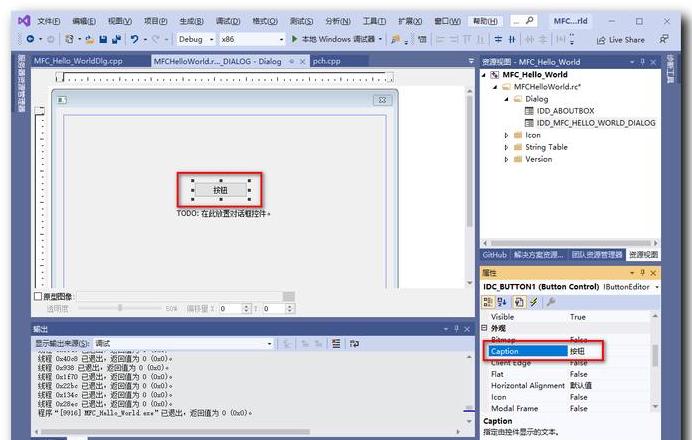
Task: Collapse the 外观 property category
Action: 485,328
